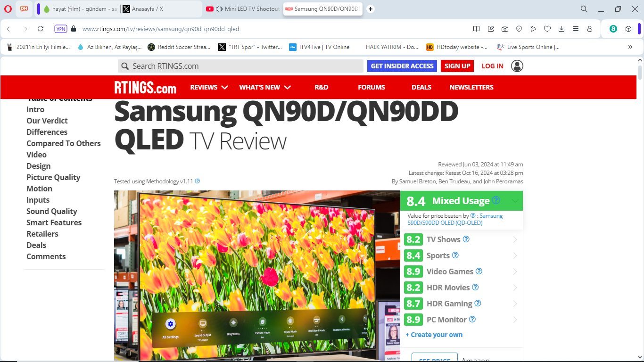
Task: Click '+ Create your own' rating link
Action: 434,335
